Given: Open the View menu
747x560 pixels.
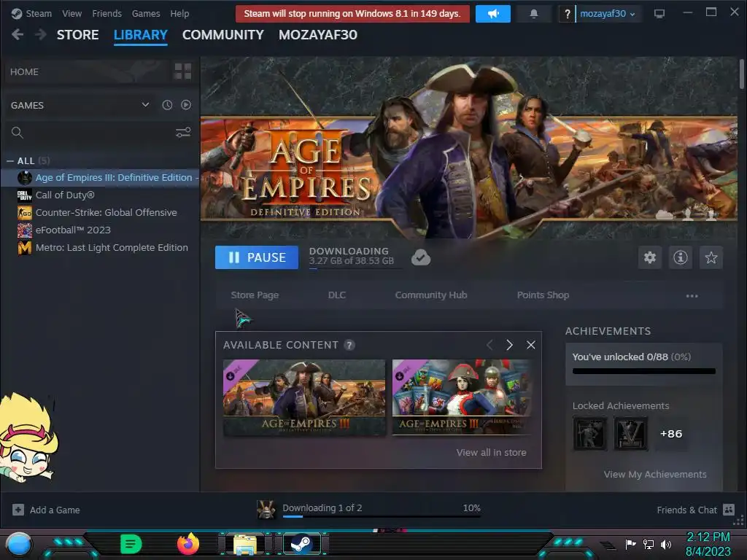Looking at the screenshot, I should [72, 14].
